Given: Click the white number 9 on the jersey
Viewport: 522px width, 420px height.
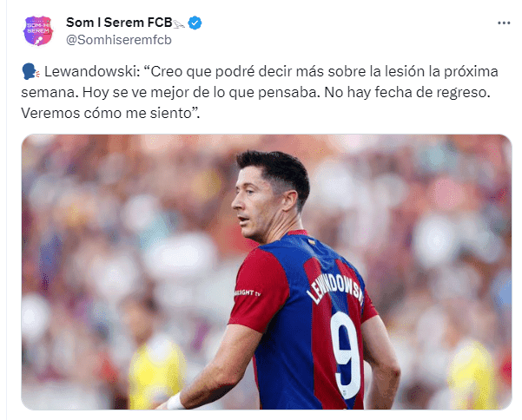Looking at the screenshot, I should point(347,353).
